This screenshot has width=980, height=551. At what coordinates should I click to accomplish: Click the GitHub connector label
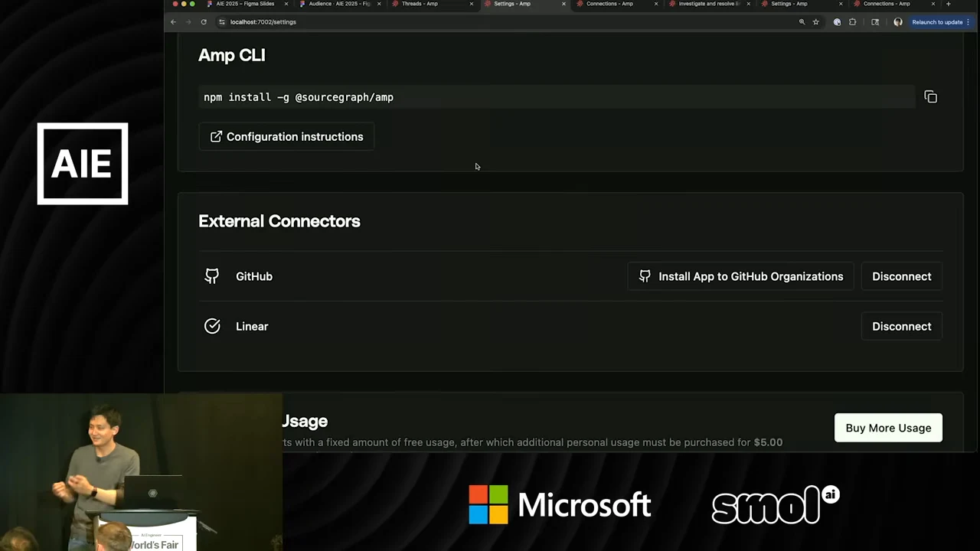(x=254, y=276)
